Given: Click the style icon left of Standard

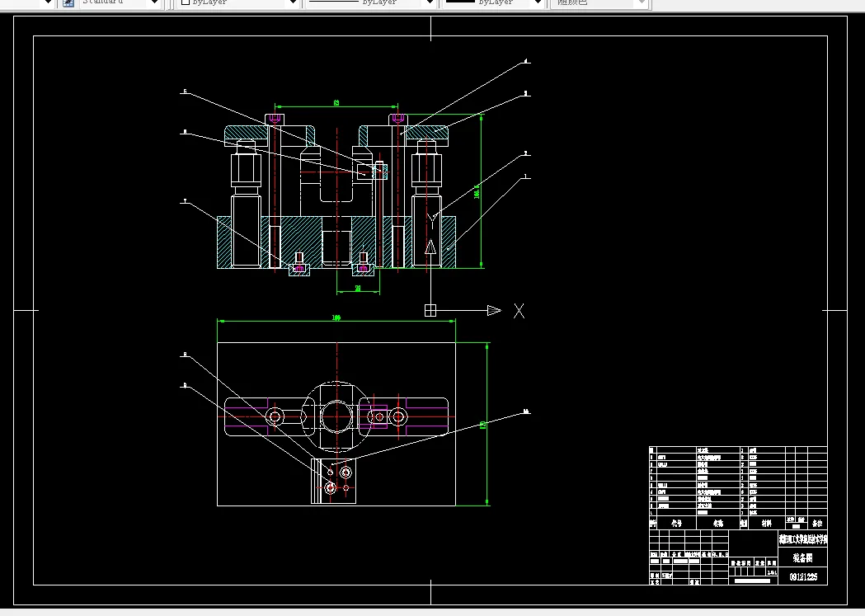Looking at the screenshot, I should [68, 2].
